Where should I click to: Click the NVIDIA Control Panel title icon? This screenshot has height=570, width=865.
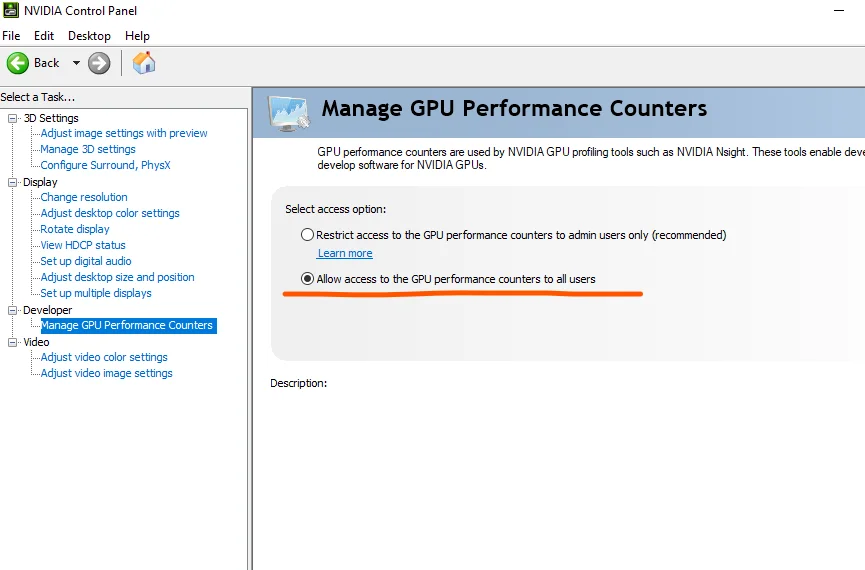coord(9,11)
